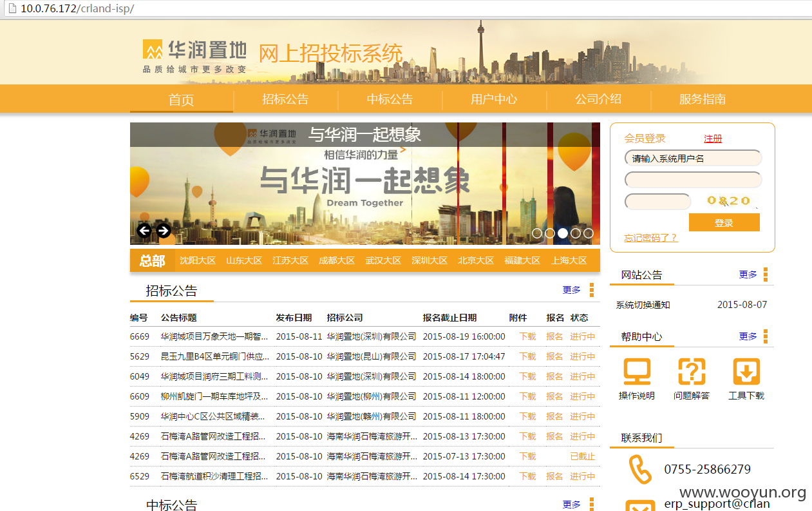Select the 江苏大区 region tab
This screenshot has height=511, width=812.
tap(290, 260)
